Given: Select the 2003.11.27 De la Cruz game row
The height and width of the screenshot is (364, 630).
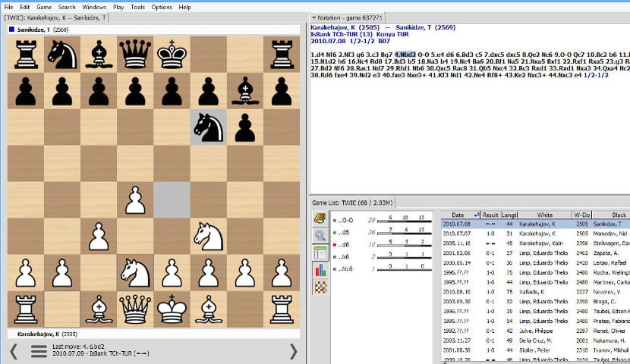Looking at the screenshot, I should click(x=536, y=340).
